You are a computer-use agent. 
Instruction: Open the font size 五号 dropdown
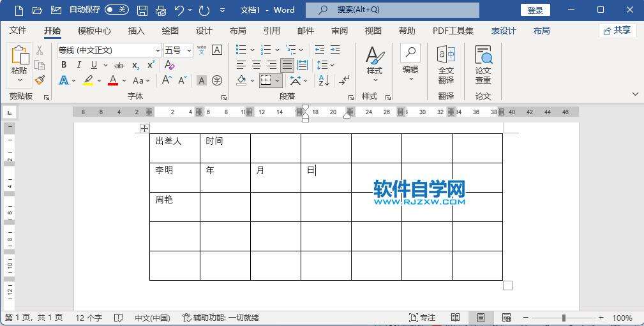click(x=189, y=50)
